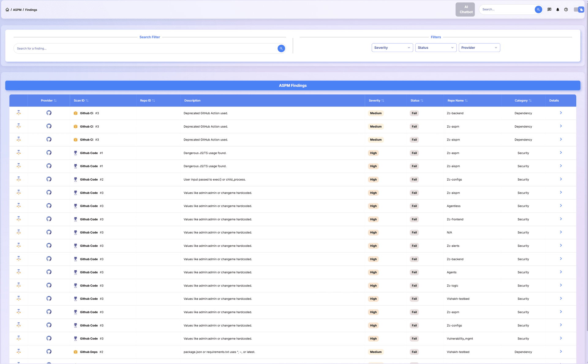
Task: Open details for the Zc-alerts finding
Action: [x=561, y=246]
